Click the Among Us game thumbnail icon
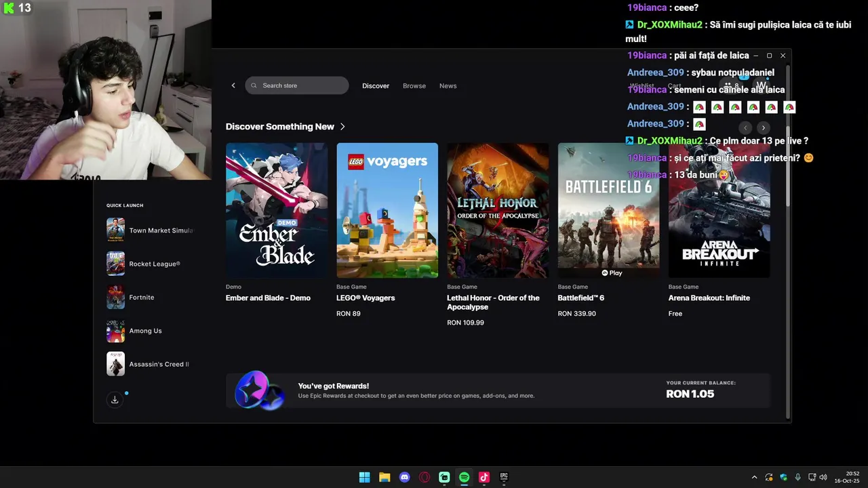The image size is (868, 488). [x=115, y=331]
